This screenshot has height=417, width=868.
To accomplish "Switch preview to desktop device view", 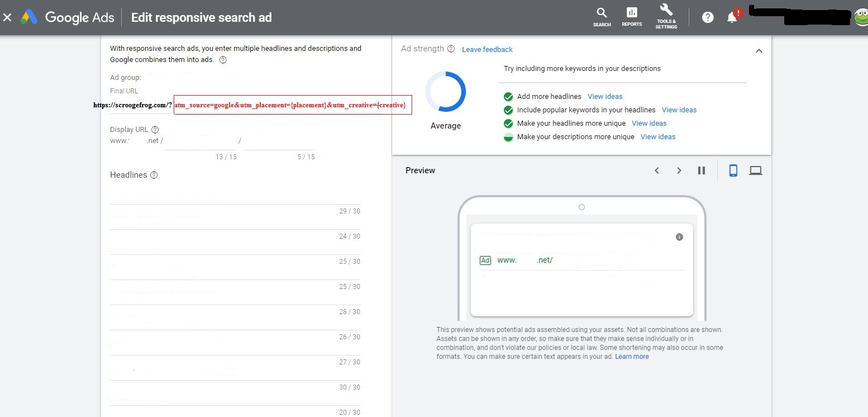I will (756, 170).
